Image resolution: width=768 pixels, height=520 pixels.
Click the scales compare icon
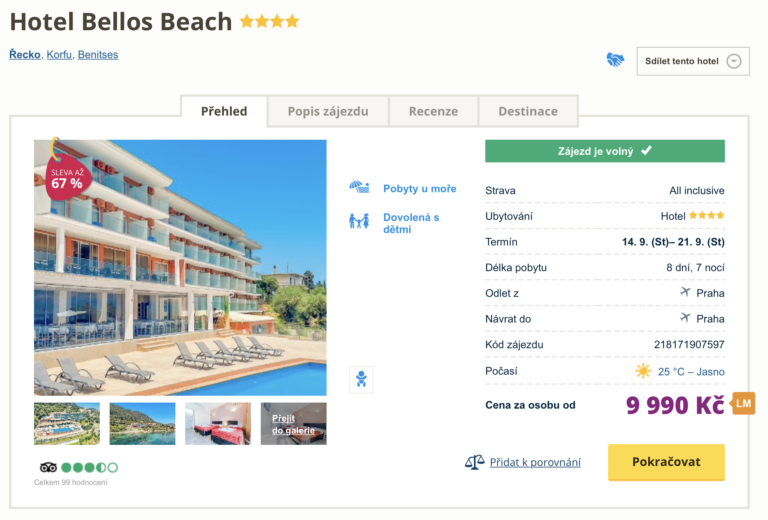point(474,462)
